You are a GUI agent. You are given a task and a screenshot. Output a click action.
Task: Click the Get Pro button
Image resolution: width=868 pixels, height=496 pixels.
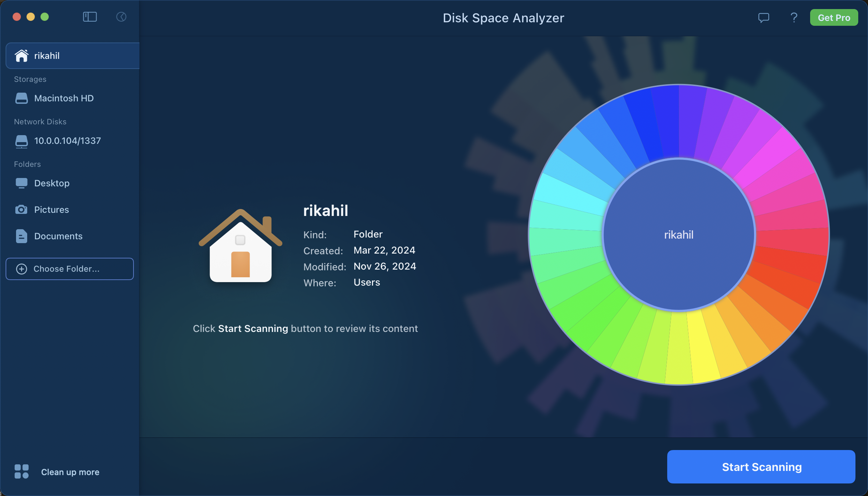(x=833, y=18)
